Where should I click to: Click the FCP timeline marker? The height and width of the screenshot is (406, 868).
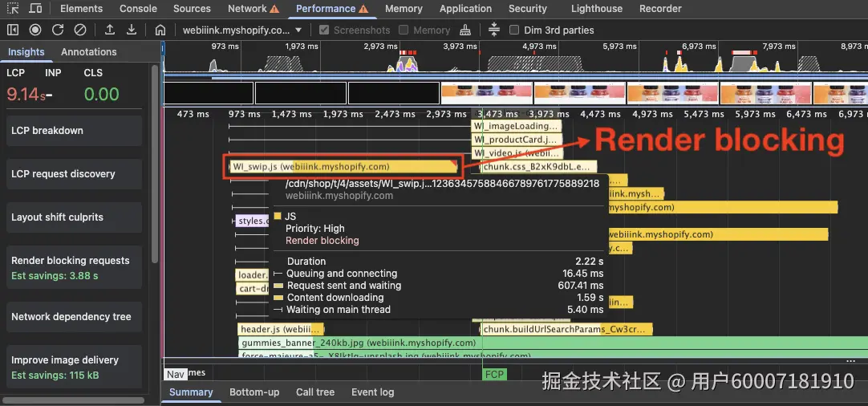(x=494, y=375)
